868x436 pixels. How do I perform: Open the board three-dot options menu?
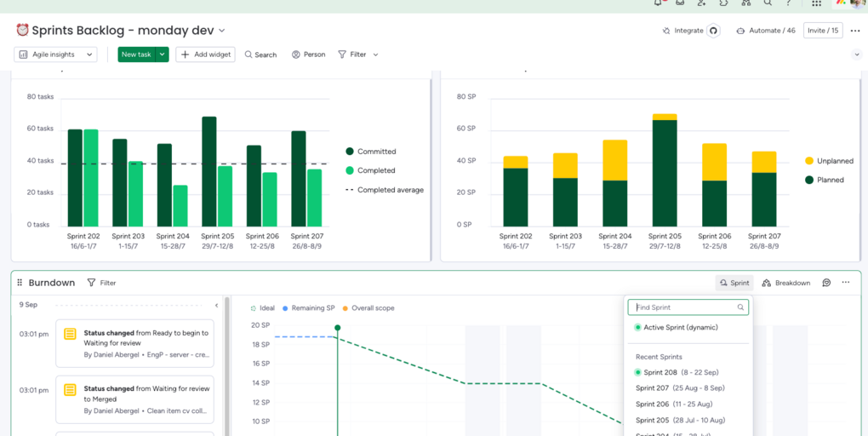(855, 31)
